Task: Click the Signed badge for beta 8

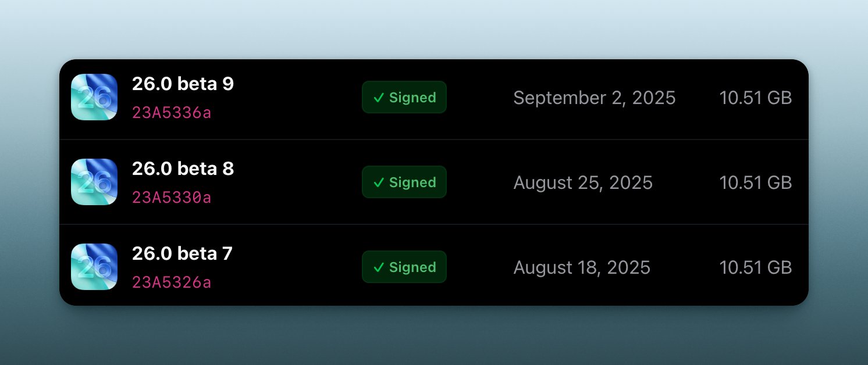Action: [404, 182]
